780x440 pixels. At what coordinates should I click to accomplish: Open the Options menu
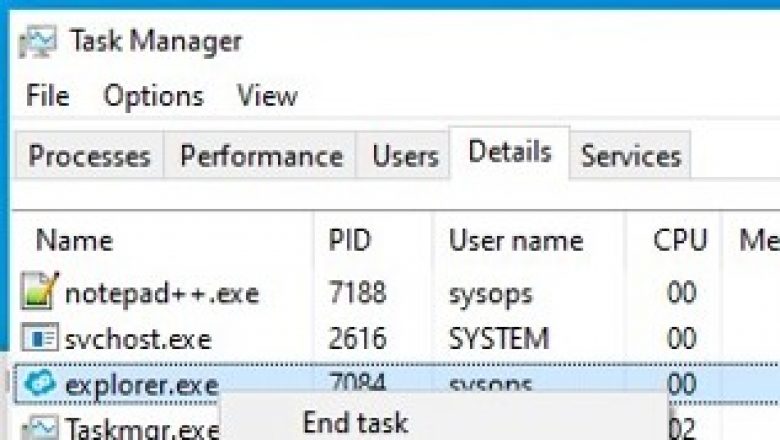pos(153,96)
